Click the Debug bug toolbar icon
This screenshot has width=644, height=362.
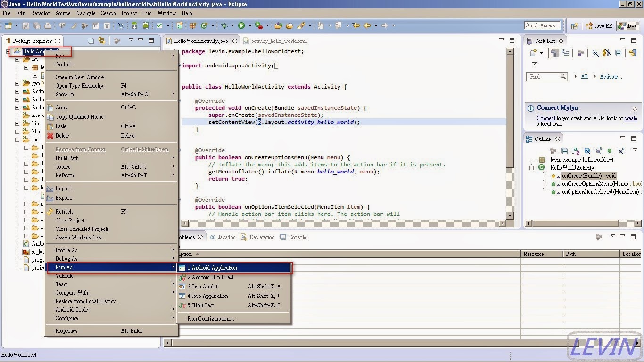[x=224, y=25]
